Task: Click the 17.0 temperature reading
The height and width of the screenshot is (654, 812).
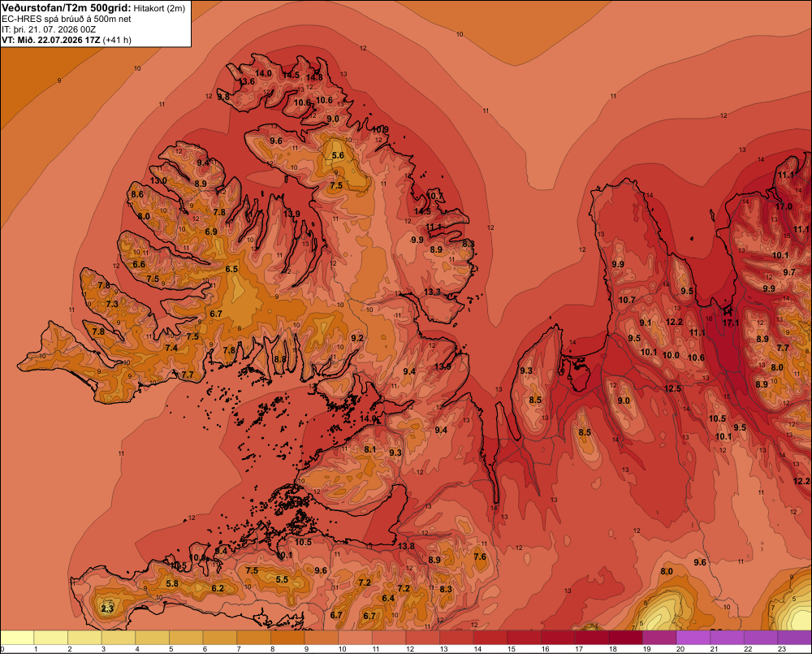Action: coord(784,206)
